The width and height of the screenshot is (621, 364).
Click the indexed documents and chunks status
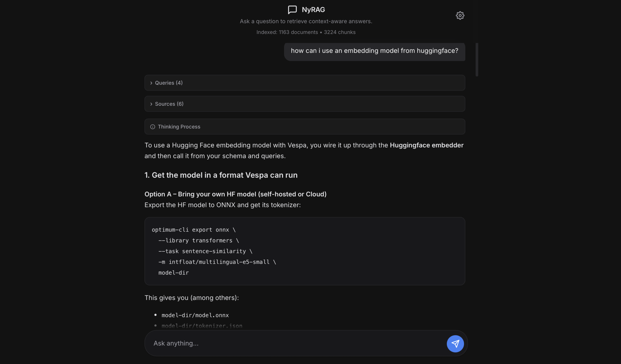(x=306, y=32)
